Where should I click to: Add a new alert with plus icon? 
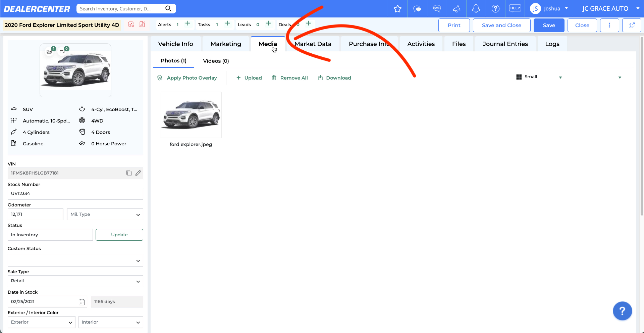188,23
